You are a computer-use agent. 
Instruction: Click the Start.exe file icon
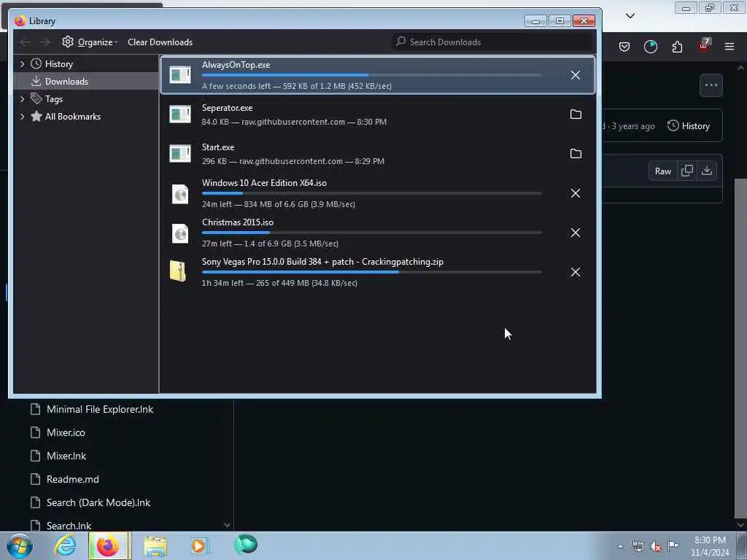tap(180, 154)
